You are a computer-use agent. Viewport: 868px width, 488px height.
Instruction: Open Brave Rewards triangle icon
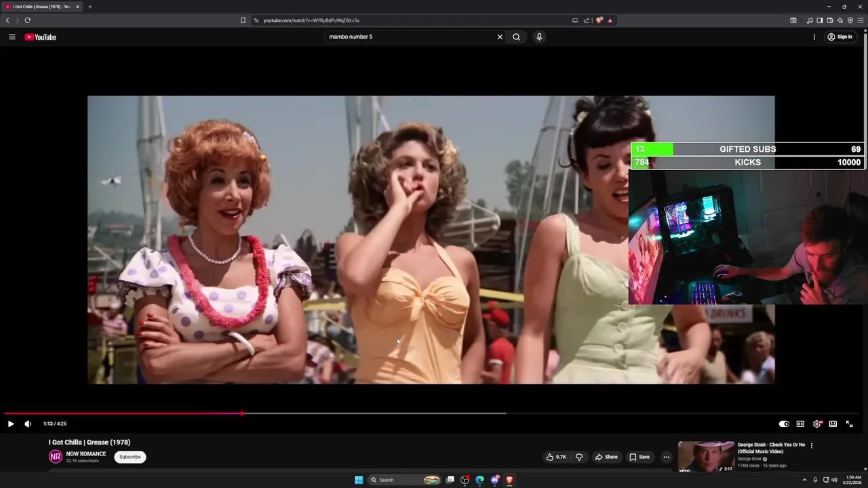610,20
